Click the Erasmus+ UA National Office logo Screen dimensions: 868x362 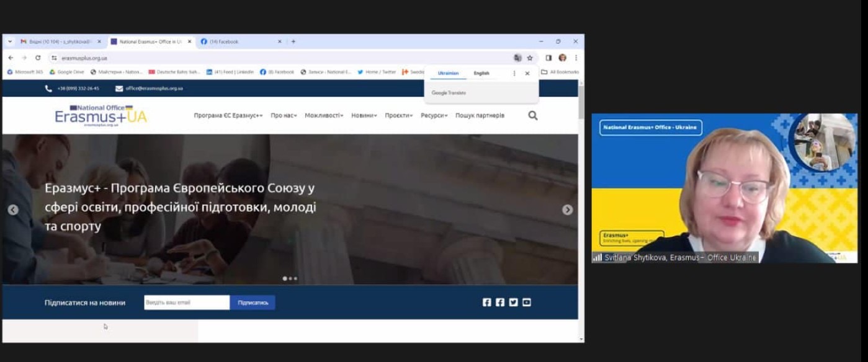click(101, 115)
